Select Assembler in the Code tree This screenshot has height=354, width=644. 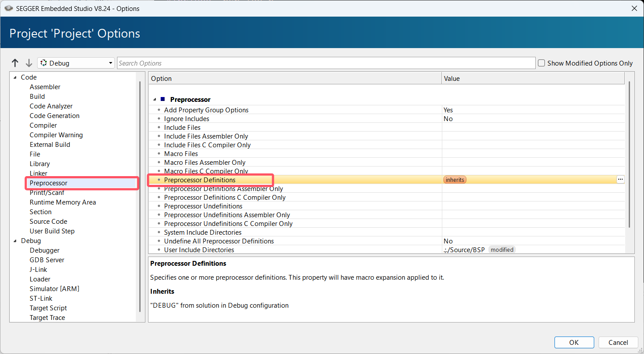(45, 87)
